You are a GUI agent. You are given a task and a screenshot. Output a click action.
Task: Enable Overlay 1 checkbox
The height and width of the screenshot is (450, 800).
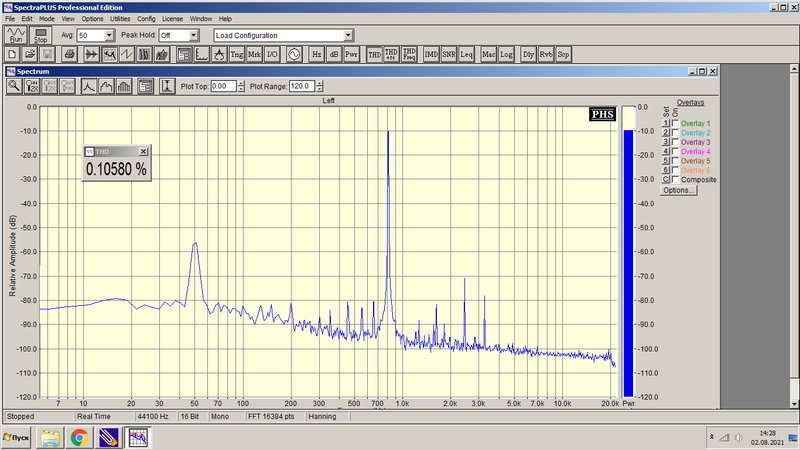tap(676, 123)
